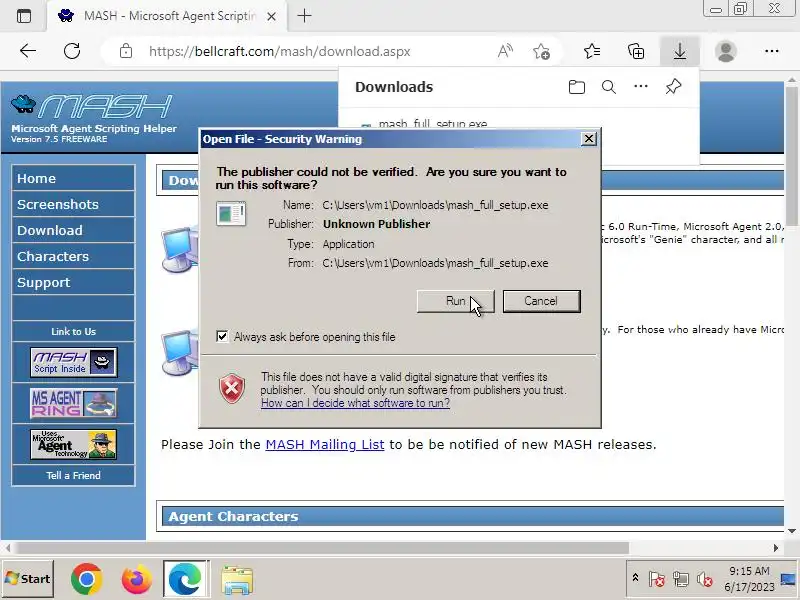Open the Home menu item on MASH site
800x600 pixels.
point(73,178)
